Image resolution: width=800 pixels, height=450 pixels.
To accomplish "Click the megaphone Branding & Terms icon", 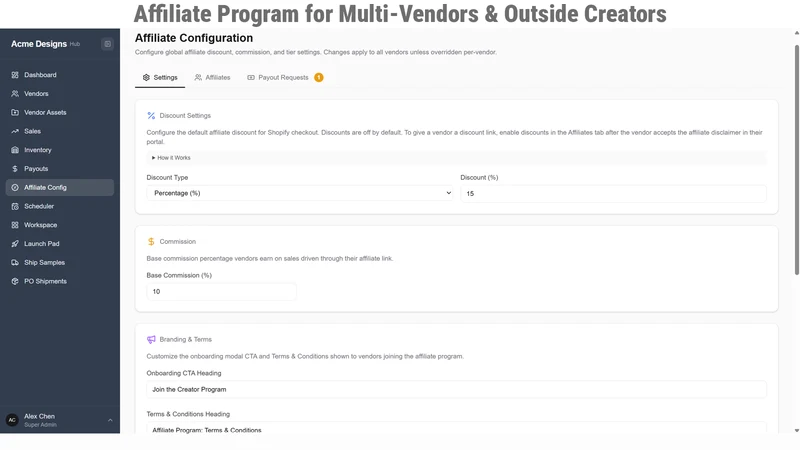I will pyautogui.click(x=151, y=340).
